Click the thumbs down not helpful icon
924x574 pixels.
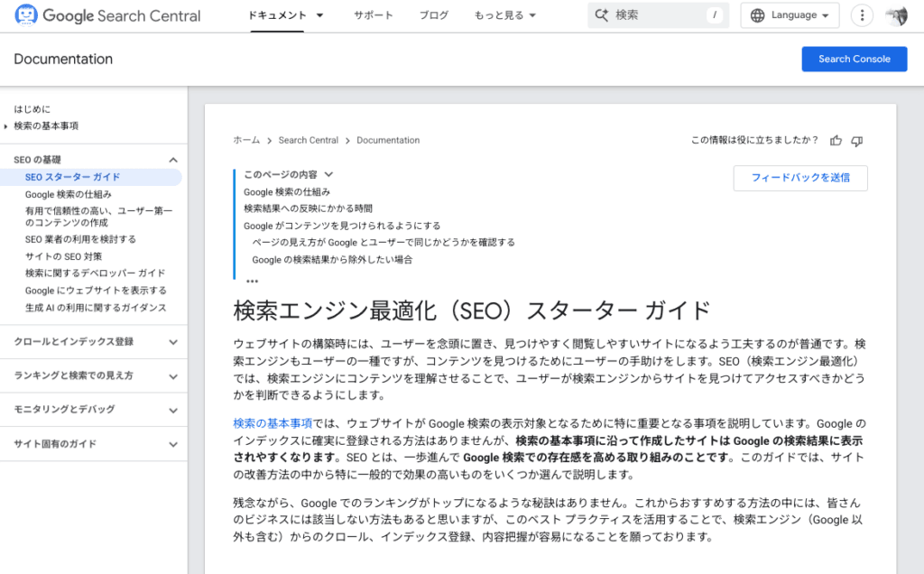857,140
